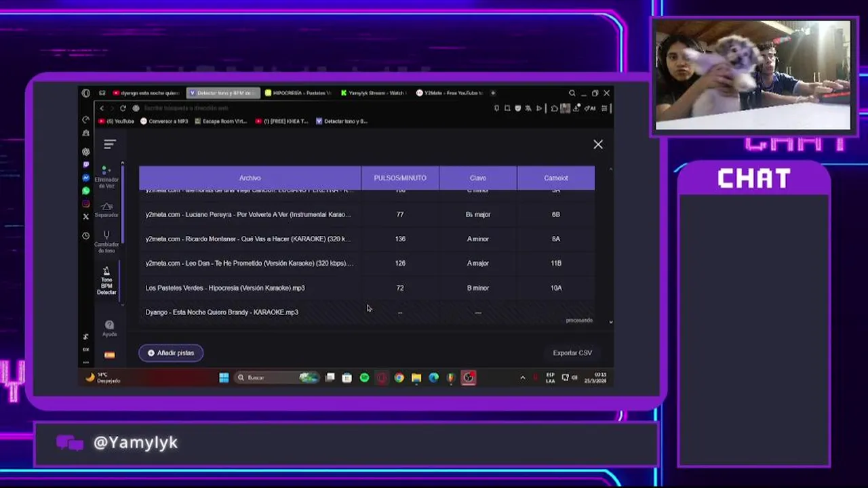
Task: Switch to Detectar tono y BPM tab
Action: [223, 93]
